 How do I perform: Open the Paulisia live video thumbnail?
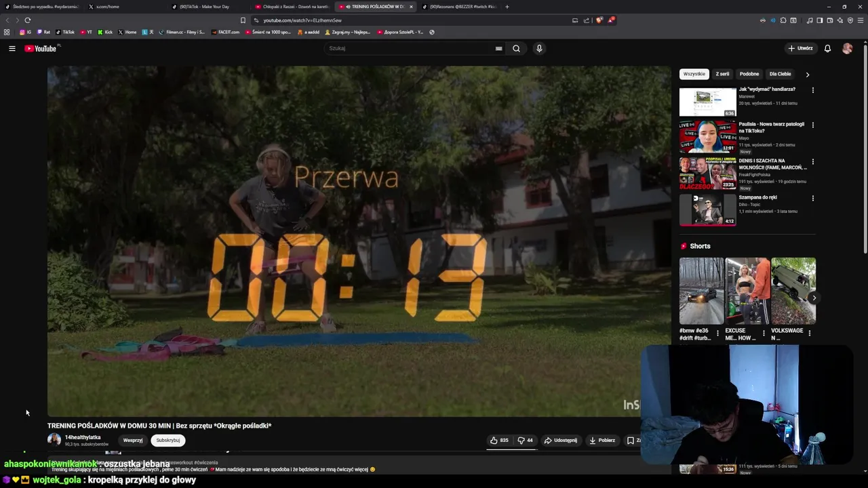[x=708, y=137]
